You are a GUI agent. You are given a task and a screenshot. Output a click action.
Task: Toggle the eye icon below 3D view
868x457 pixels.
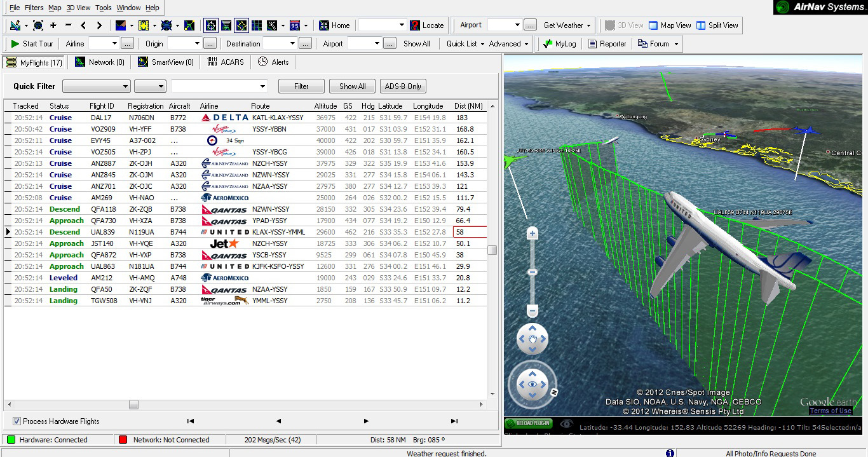pos(567,424)
